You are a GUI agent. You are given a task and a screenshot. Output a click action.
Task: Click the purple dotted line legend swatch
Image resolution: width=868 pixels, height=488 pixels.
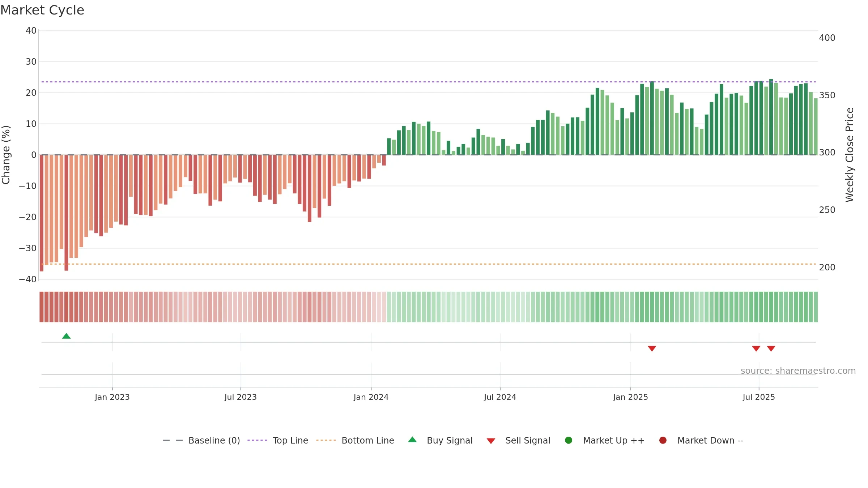(x=257, y=440)
